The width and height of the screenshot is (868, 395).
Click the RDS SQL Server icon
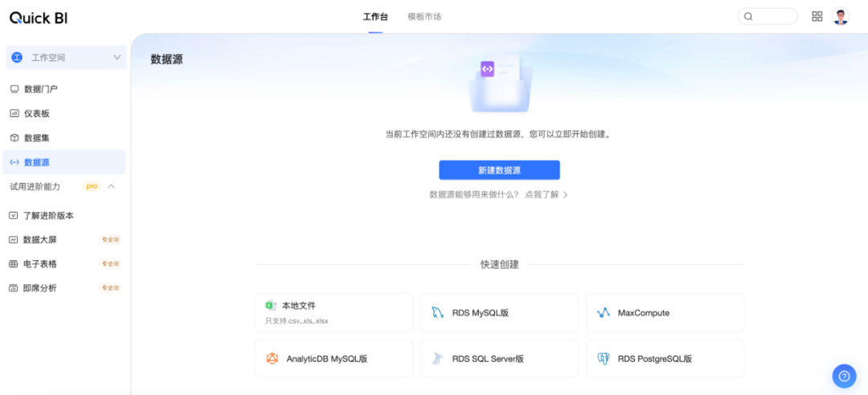(x=438, y=359)
